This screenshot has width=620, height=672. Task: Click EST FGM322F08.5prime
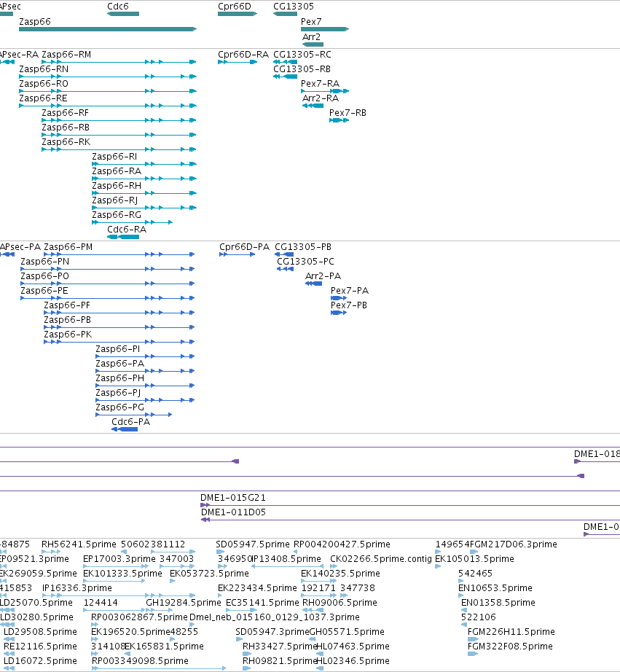(x=510, y=646)
